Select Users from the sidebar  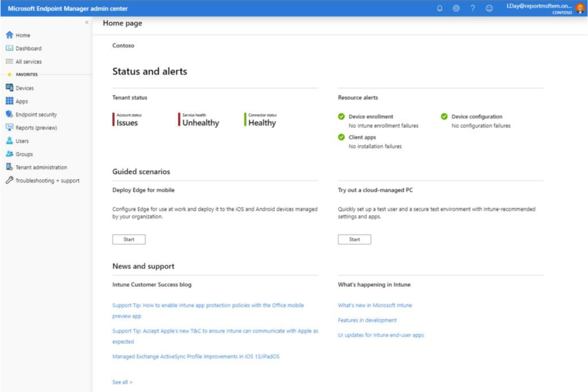(x=22, y=141)
